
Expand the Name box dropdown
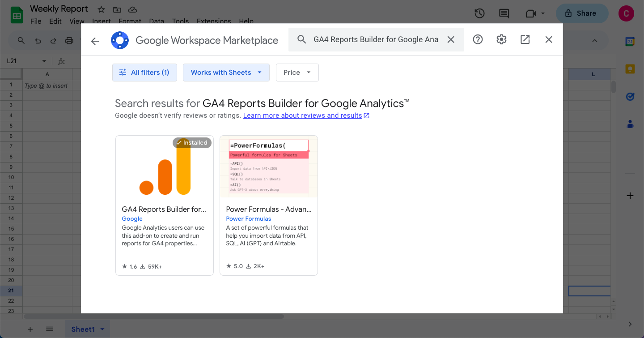coord(44,61)
